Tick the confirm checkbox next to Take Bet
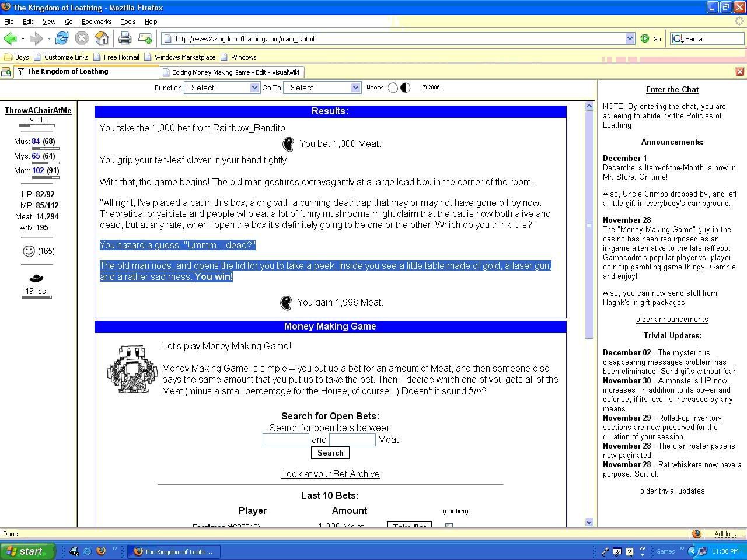 click(x=449, y=526)
